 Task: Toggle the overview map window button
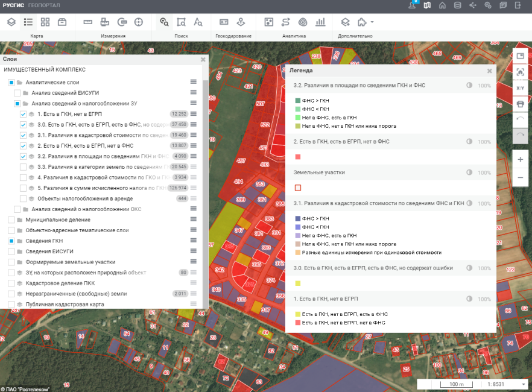520,56
